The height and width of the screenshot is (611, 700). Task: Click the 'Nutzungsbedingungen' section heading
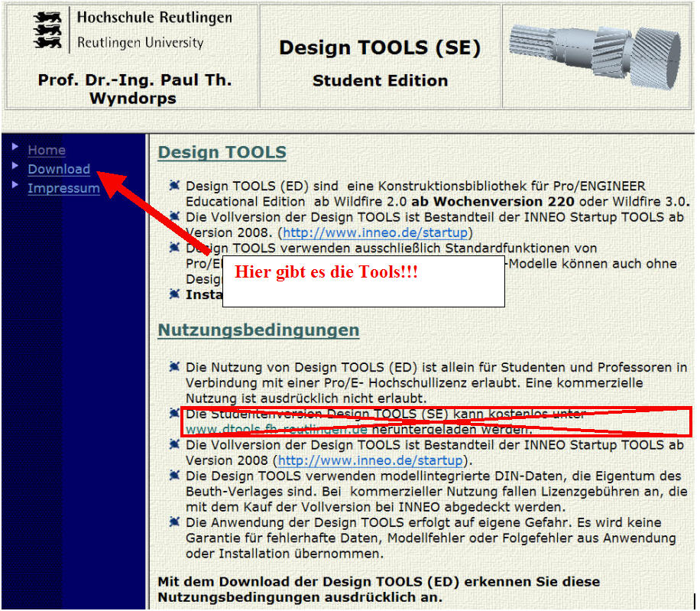click(258, 330)
